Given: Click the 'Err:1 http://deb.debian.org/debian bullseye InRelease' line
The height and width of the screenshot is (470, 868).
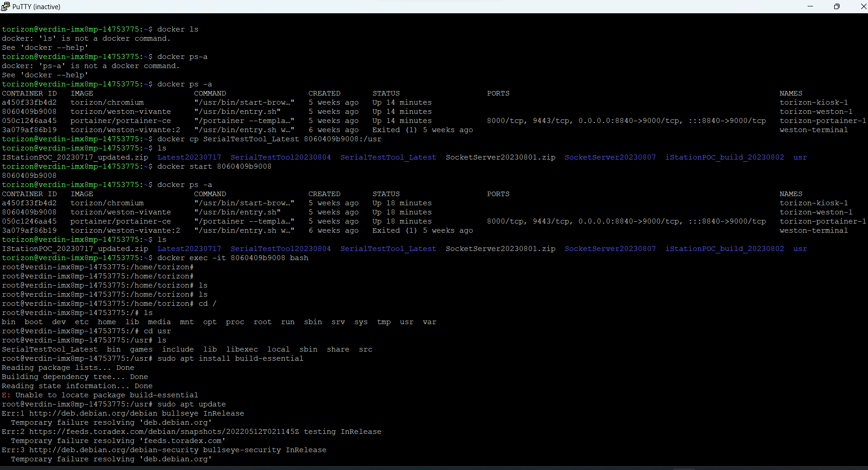Looking at the screenshot, I should pyautogui.click(x=123, y=413).
